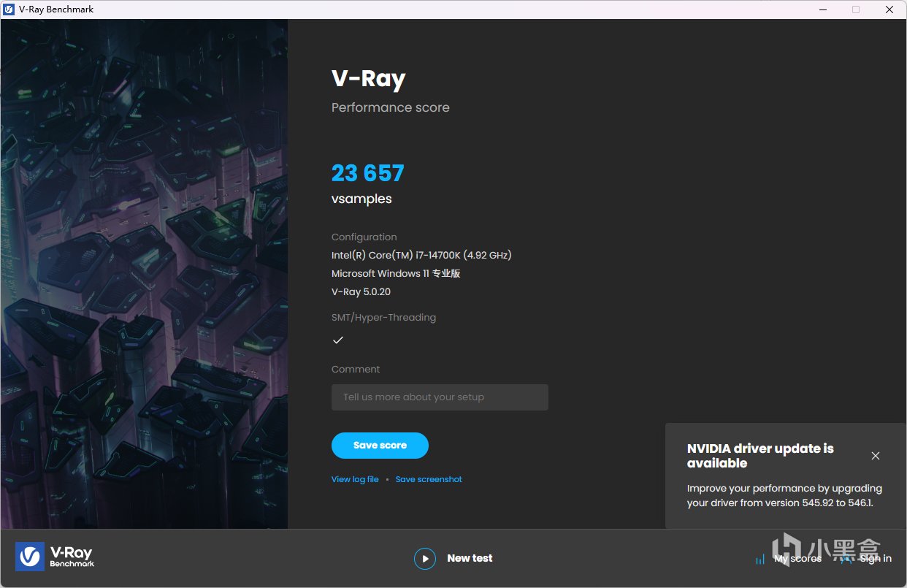The image size is (907, 588).
Task: Click the Save score button
Action: point(380,446)
